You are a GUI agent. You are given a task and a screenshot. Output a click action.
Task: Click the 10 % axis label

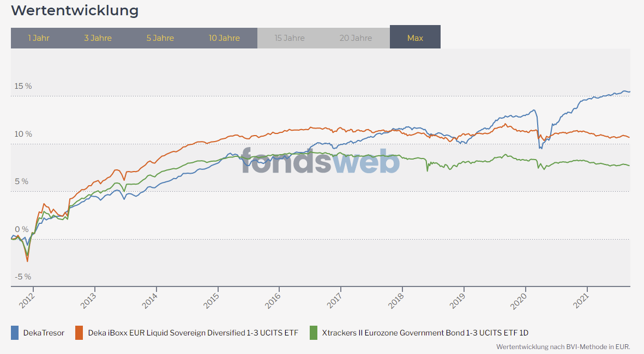[x=23, y=134]
